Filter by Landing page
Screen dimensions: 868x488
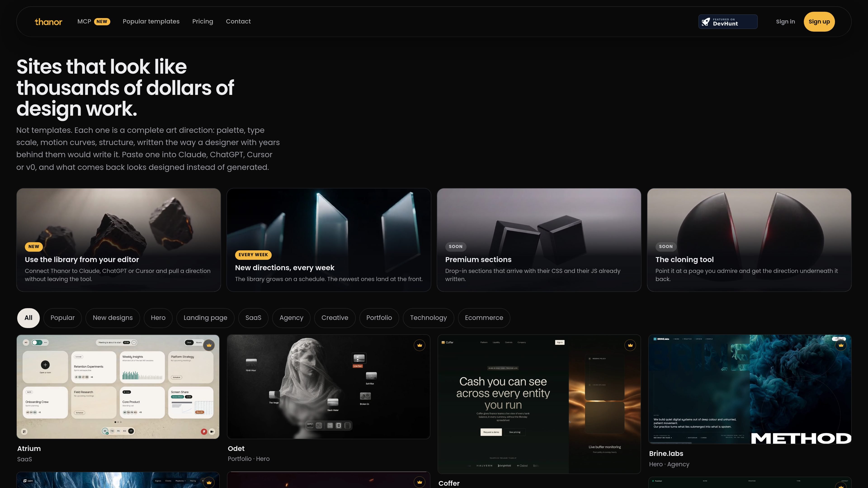click(205, 318)
